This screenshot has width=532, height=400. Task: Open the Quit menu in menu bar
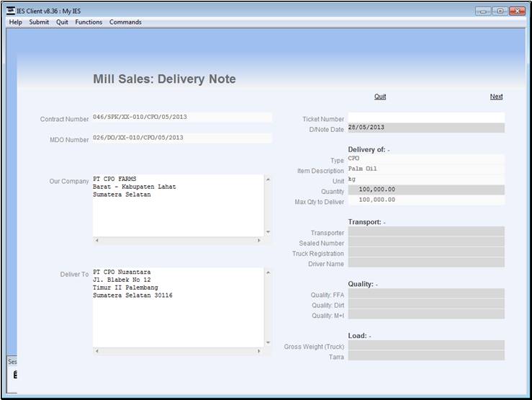coord(62,22)
